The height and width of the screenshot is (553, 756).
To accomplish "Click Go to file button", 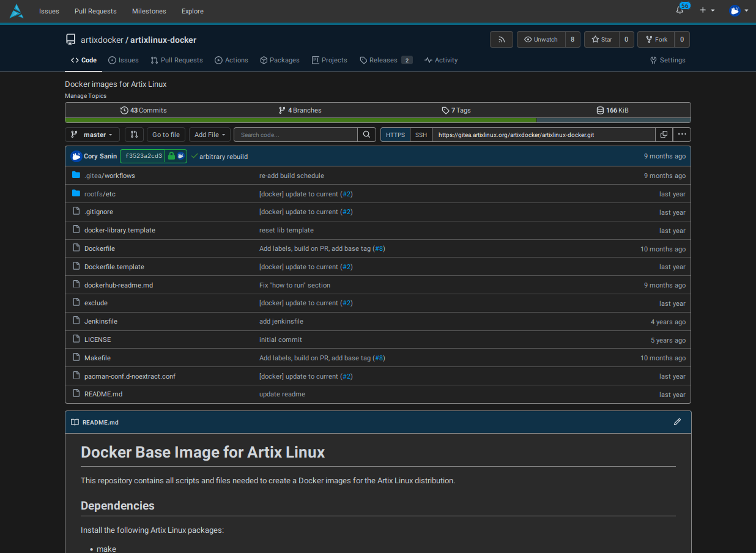I will pos(166,135).
